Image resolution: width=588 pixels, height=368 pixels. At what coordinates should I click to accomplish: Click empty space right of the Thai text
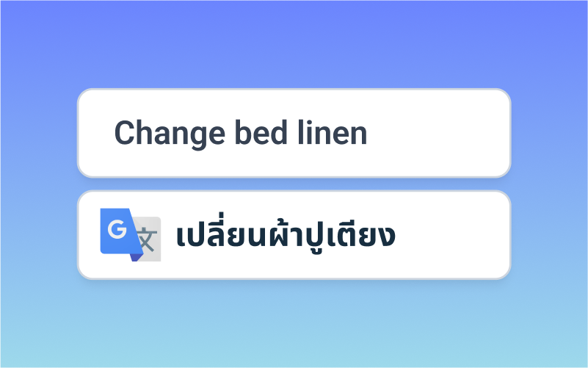(x=451, y=236)
